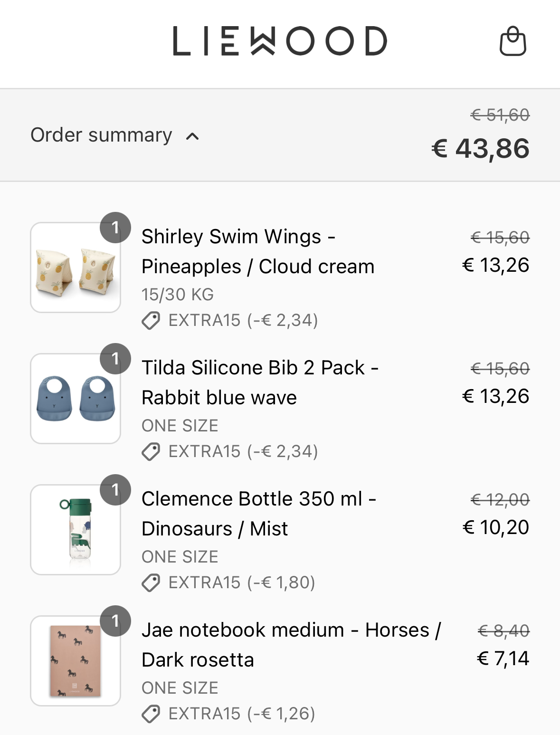Select Tilda Silicone Bib 2 Pack title
The height and width of the screenshot is (735, 560).
click(x=260, y=382)
